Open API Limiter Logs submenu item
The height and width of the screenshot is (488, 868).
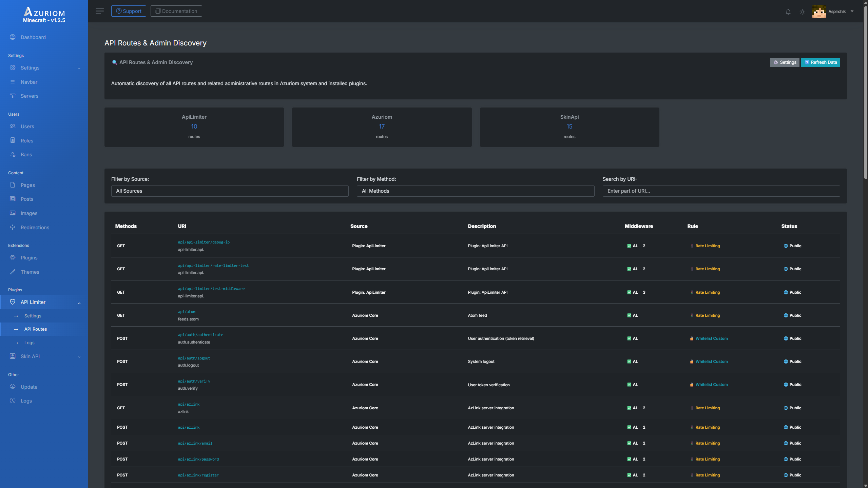click(29, 343)
